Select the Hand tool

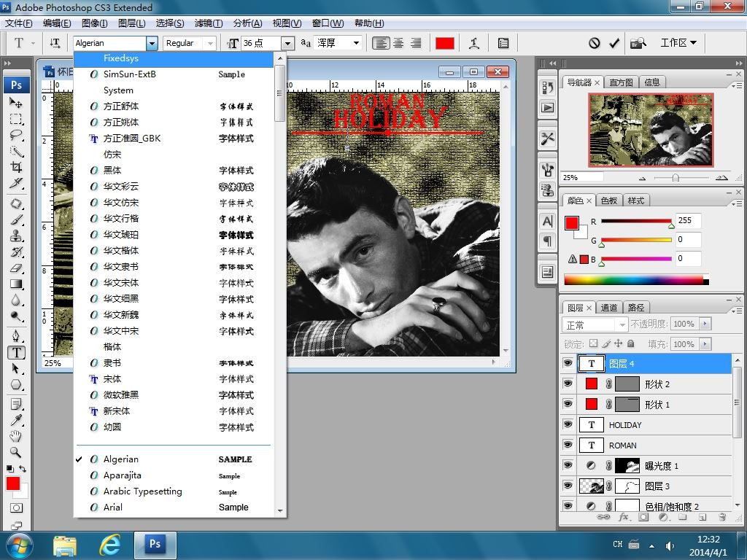pyautogui.click(x=16, y=436)
